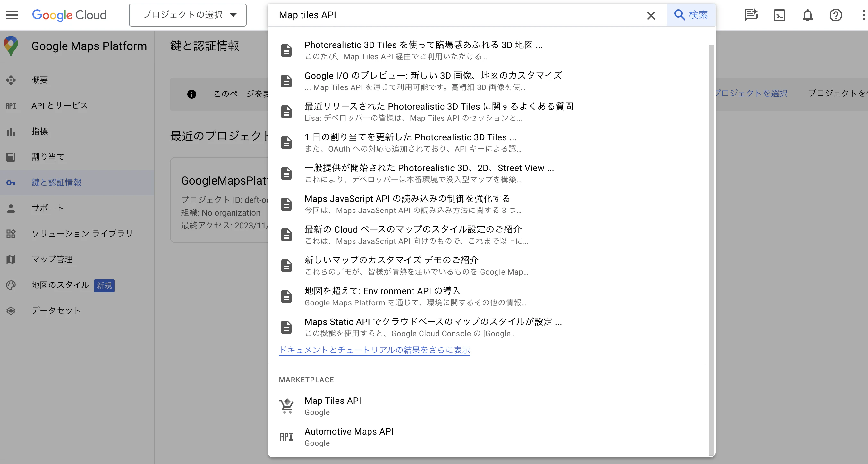Click the ソリューション ライブラリ widgets icon
This screenshot has width=868, height=464.
coord(11,234)
